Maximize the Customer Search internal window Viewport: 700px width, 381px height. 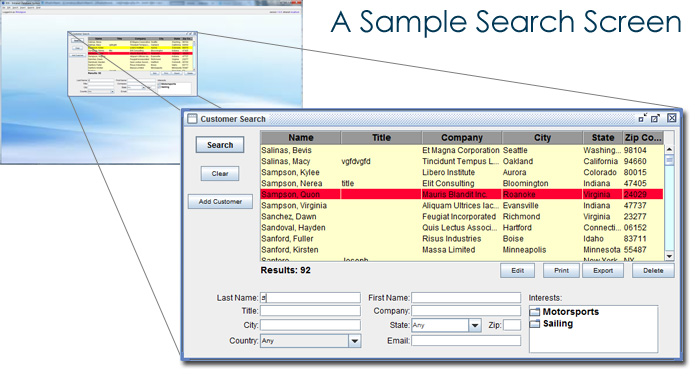[655, 118]
